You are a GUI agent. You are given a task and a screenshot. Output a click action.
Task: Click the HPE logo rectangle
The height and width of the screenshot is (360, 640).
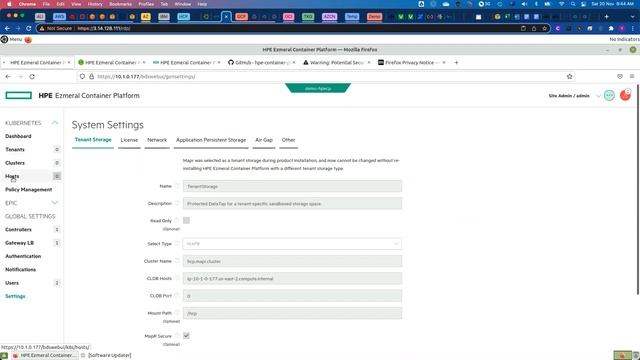tap(18, 96)
